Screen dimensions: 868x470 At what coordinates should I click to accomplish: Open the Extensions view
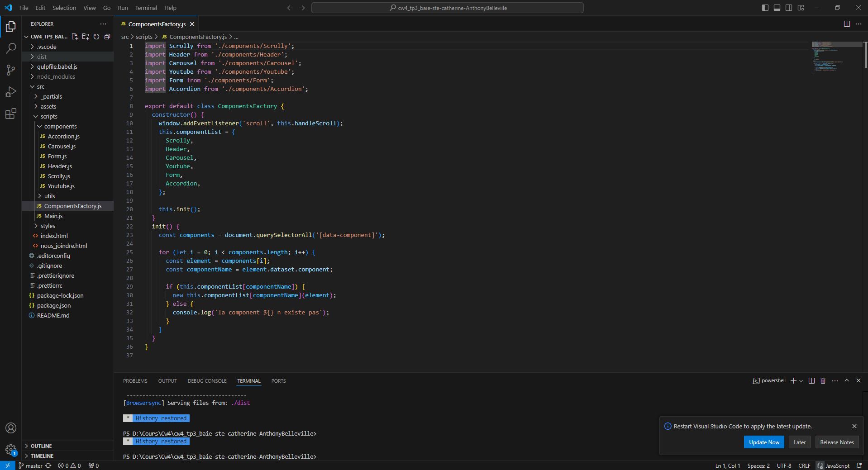(10, 114)
